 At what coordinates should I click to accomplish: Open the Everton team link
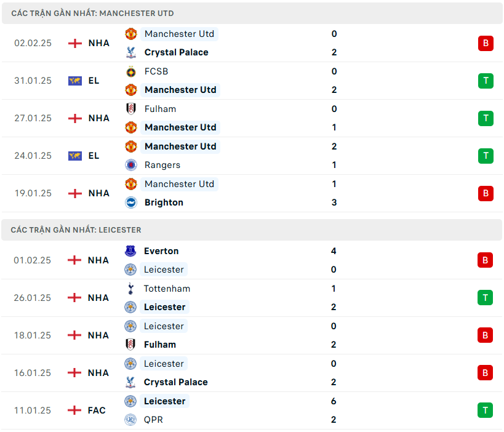click(x=161, y=251)
